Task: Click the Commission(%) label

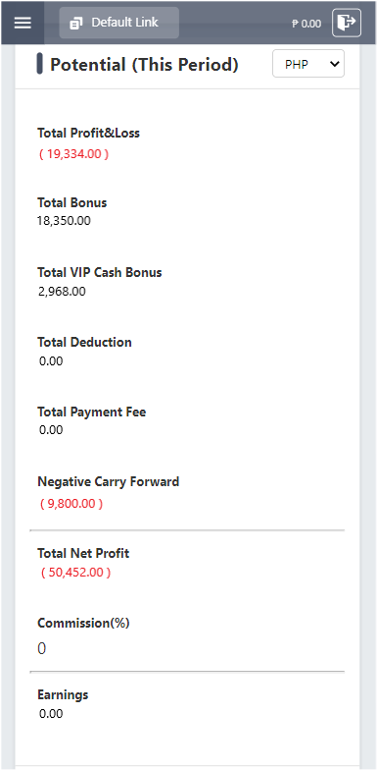Action: [83, 623]
